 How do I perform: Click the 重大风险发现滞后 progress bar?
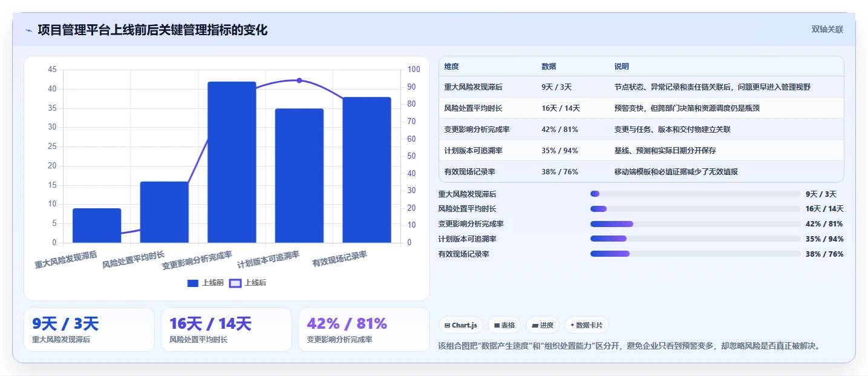coord(696,194)
